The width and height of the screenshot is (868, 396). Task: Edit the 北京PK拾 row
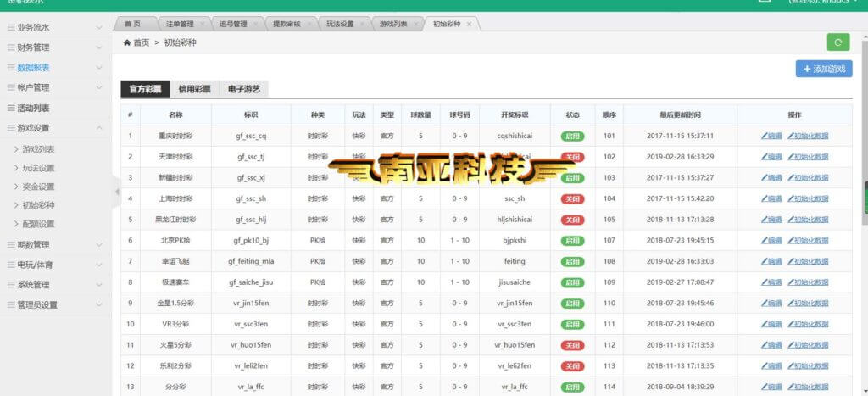771,241
